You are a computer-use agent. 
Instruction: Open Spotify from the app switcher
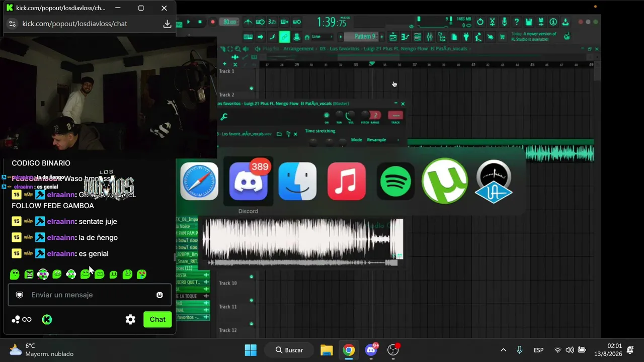pyautogui.click(x=395, y=181)
